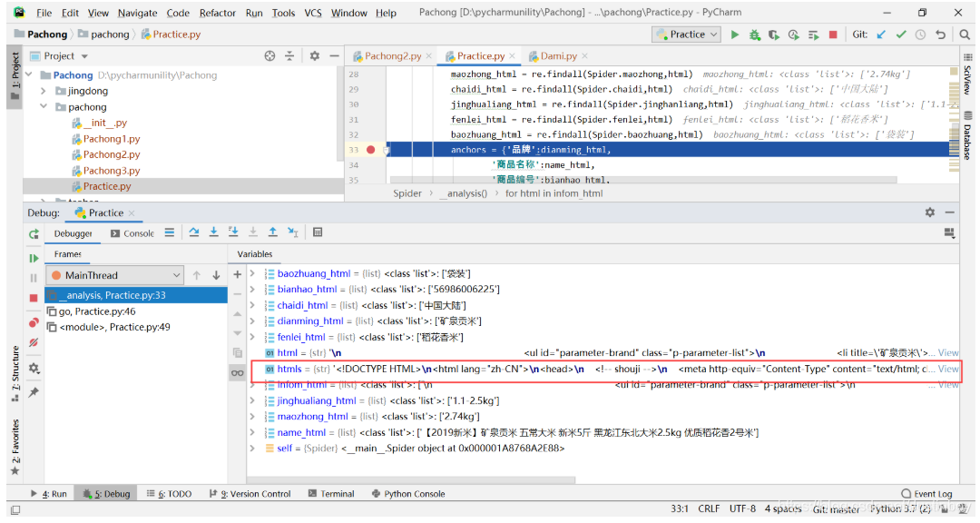Click the Step Over debug icon
980x523 pixels.
tap(193, 233)
